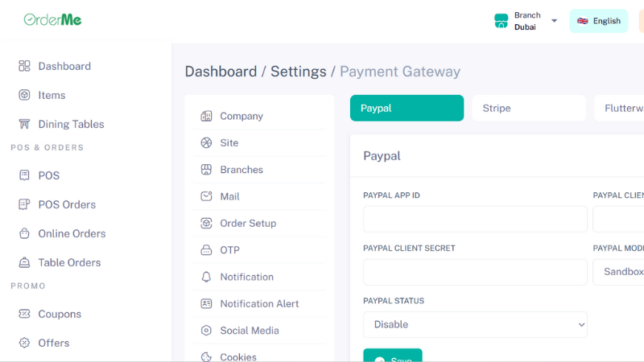
Task: Click the OrderMe logo
Action: (52, 19)
